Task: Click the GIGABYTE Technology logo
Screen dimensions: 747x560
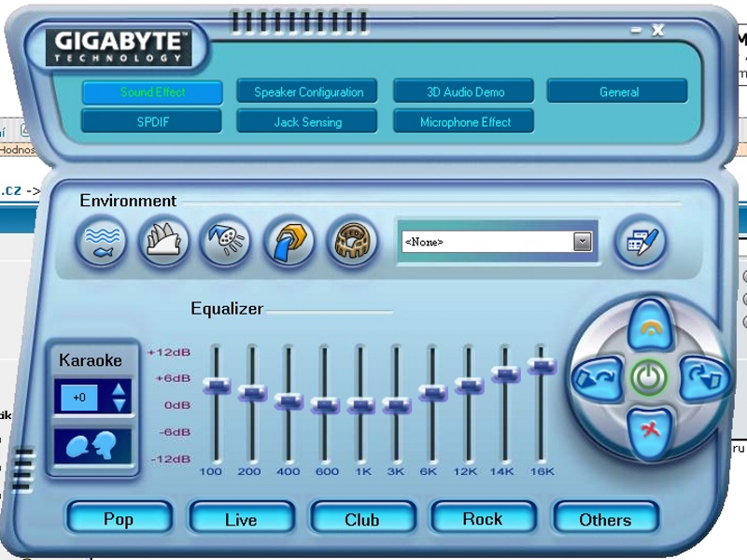Action: [x=119, y=49]
